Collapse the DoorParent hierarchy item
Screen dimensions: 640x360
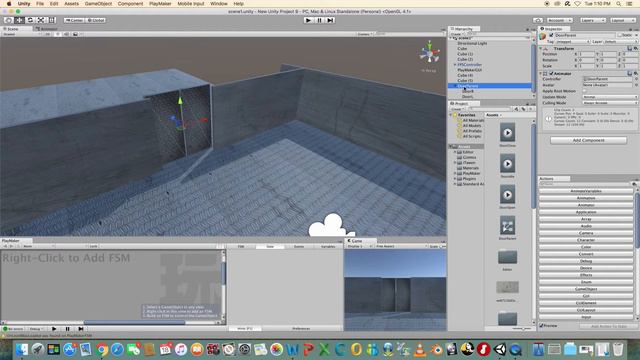[455, 86]
